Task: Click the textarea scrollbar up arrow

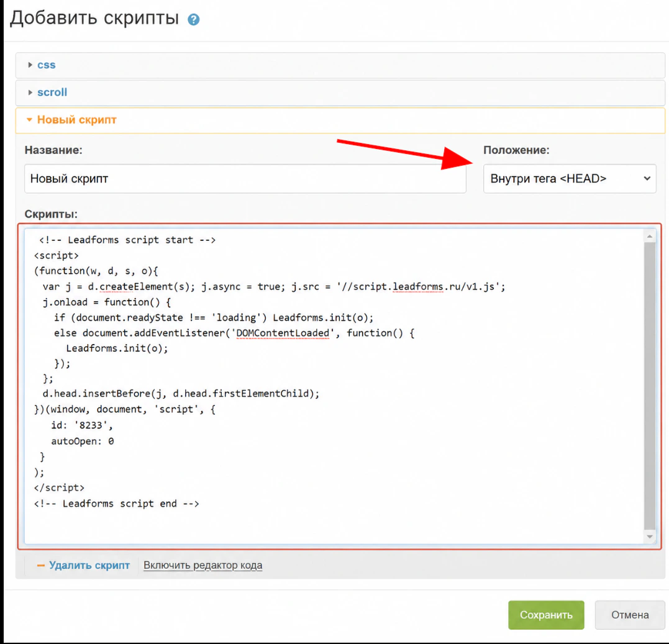Action: tap(649, 236)
